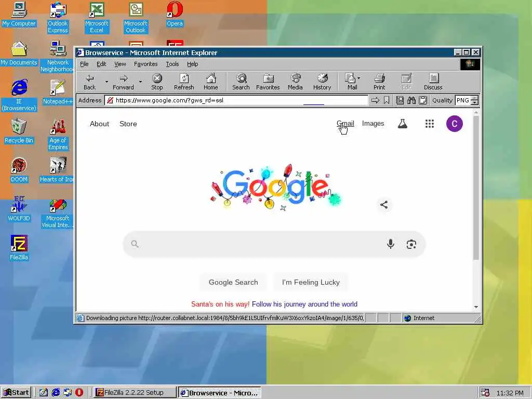The image size is (532, 399).
Task: Expand the Mail button dropdown arrow
Action: 359,78
